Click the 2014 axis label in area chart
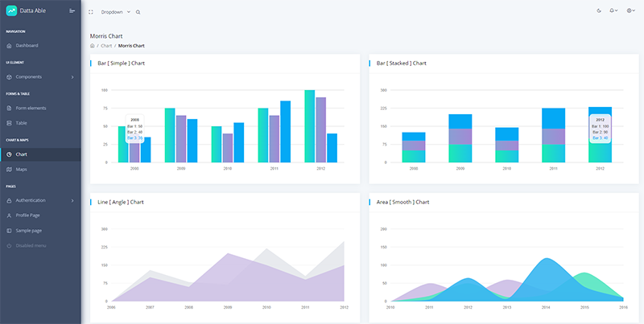 546,307
